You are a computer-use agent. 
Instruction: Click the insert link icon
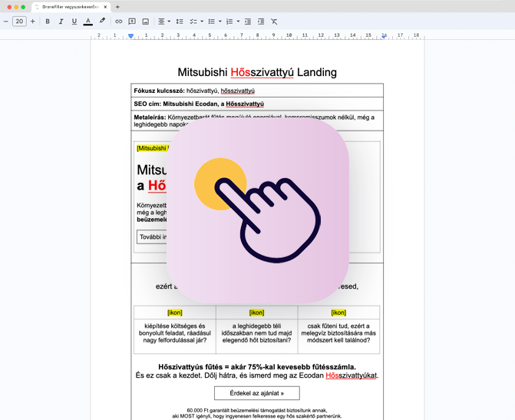point(118,21)
